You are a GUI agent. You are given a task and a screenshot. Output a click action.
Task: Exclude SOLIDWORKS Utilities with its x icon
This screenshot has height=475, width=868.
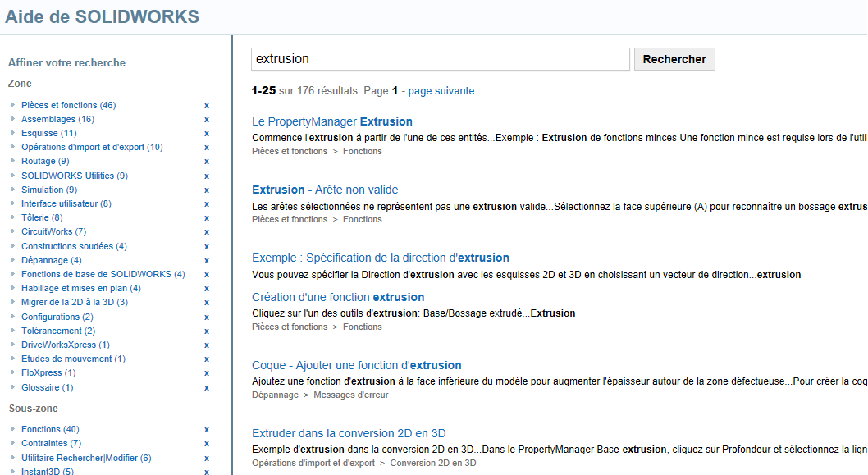click(x=207, y=176)
